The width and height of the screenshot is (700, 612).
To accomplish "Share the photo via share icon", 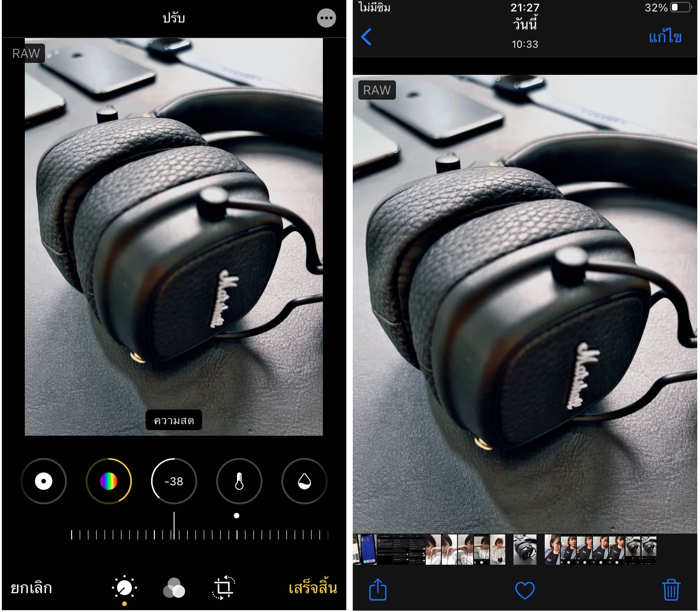I will click(378, 590).
